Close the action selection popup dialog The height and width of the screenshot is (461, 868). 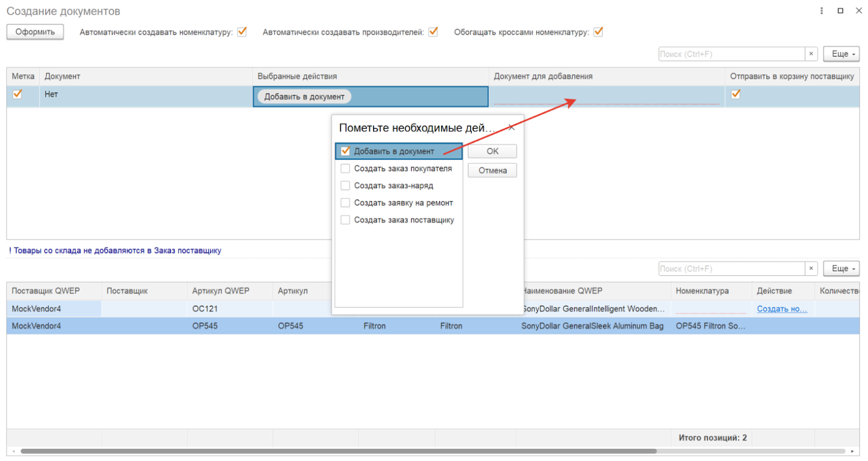512,127
